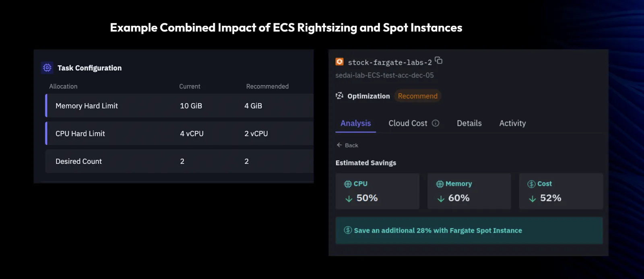Click the back arrow icon
This screenshot has width=644, height=279.
(x=339, y=145)
